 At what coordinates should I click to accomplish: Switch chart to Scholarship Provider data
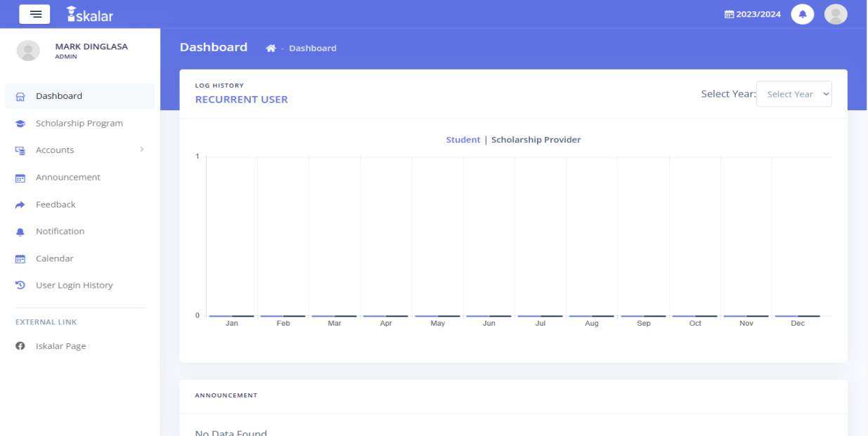536,140
